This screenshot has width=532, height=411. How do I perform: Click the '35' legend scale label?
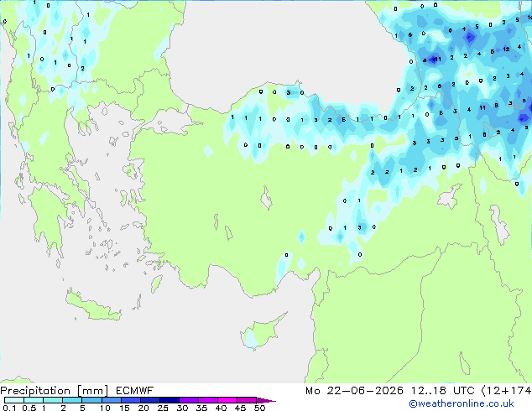coord(201,408)
